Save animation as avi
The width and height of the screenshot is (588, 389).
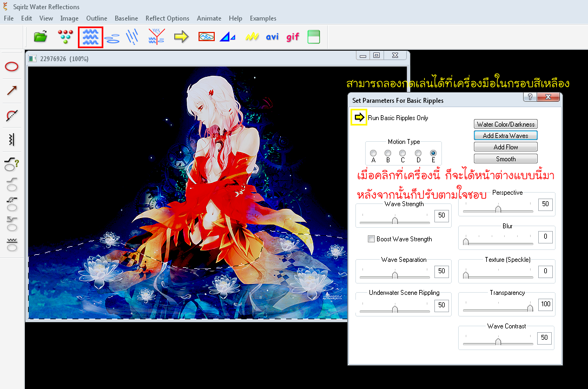(272, 37)
